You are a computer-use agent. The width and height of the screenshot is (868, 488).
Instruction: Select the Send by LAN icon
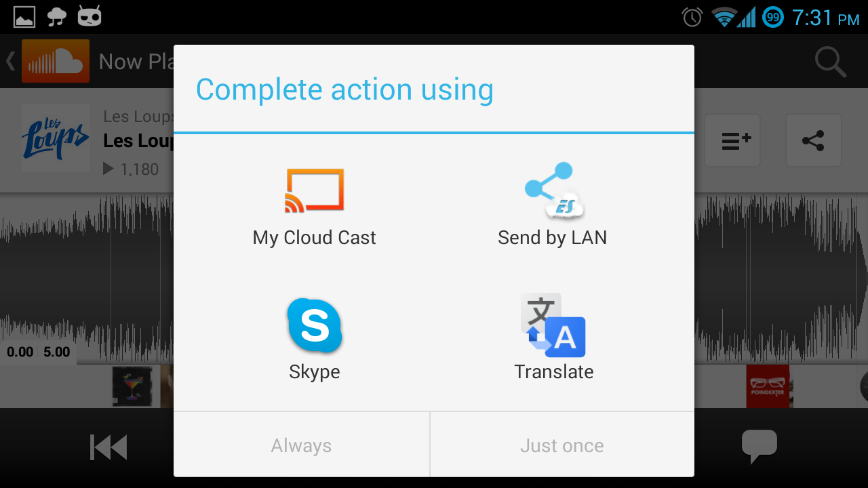(x=553, y=190)
